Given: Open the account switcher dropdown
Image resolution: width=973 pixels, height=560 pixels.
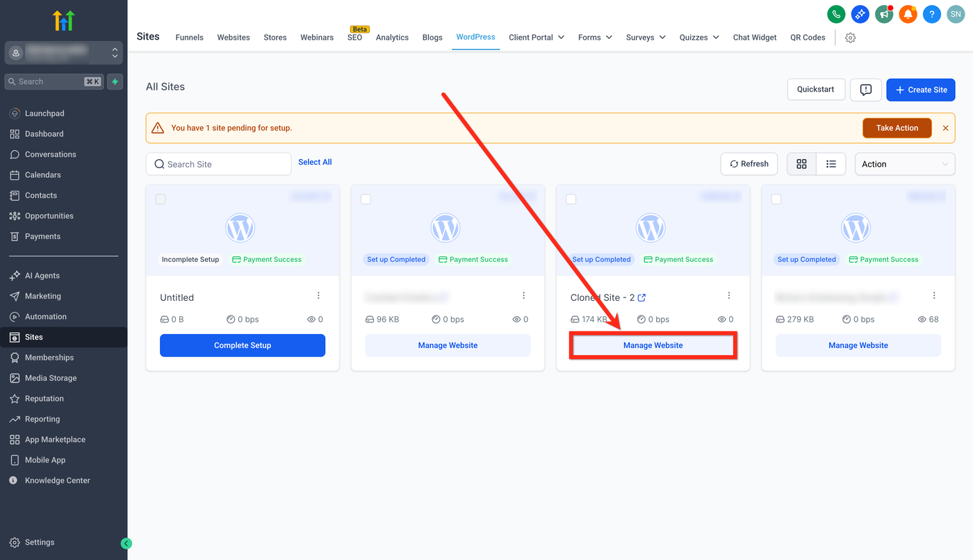Looking at the screenshot, I should [x=64, y=53].
